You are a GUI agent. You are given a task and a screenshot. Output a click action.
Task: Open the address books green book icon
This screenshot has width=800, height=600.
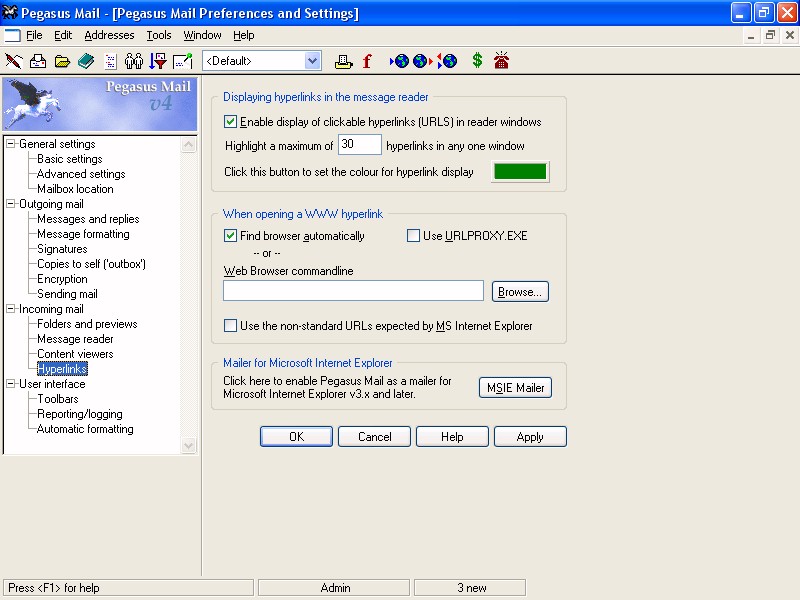tap(86, 61)
